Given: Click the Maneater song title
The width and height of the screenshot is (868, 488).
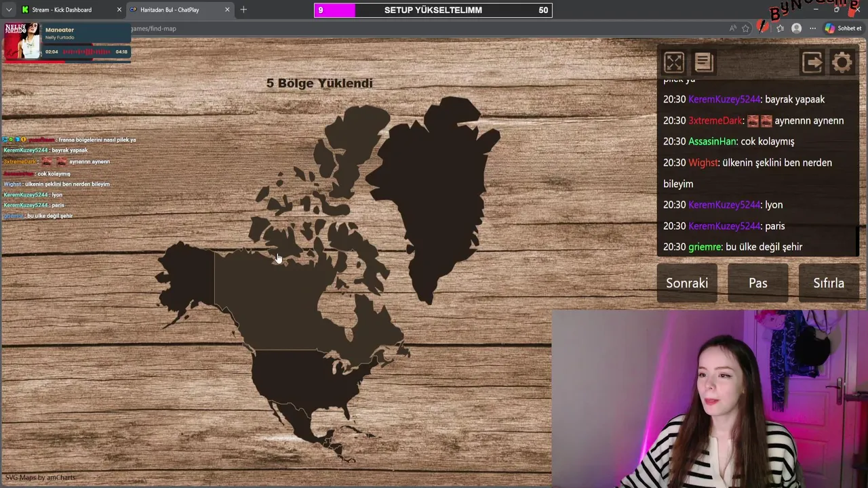Looking at the screenshot, I should (60, 30).
